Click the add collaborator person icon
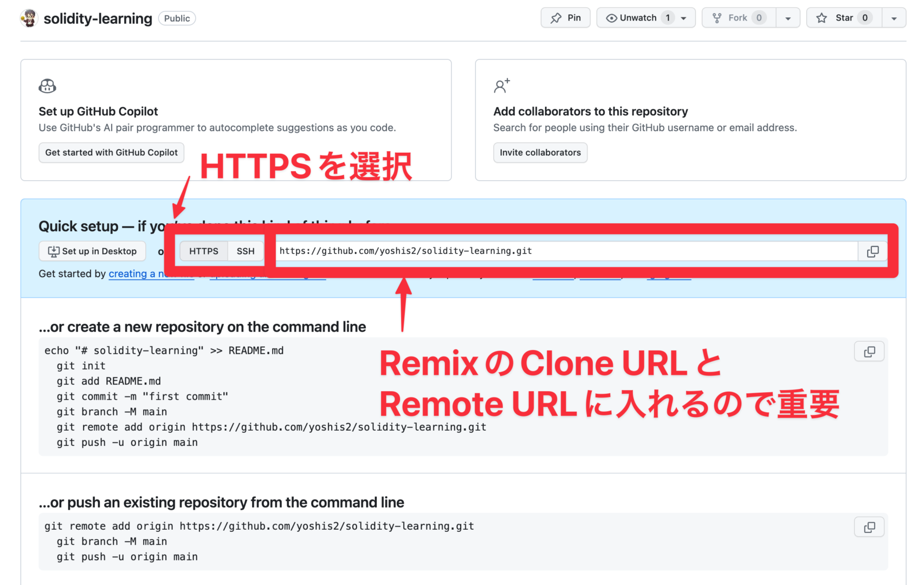This screenshot has height=585, width=924. click(x=502, y=86)
